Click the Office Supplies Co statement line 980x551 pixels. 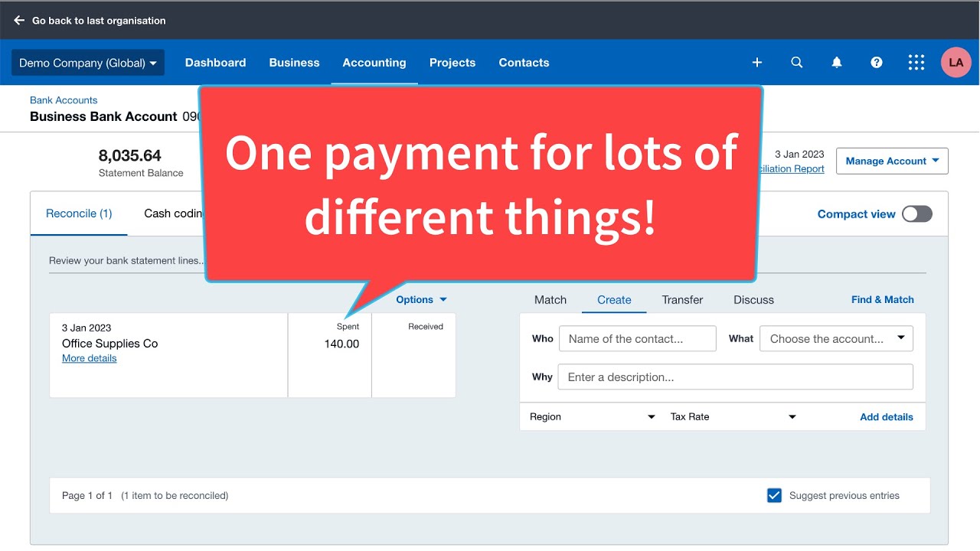[x=110, y=344]
